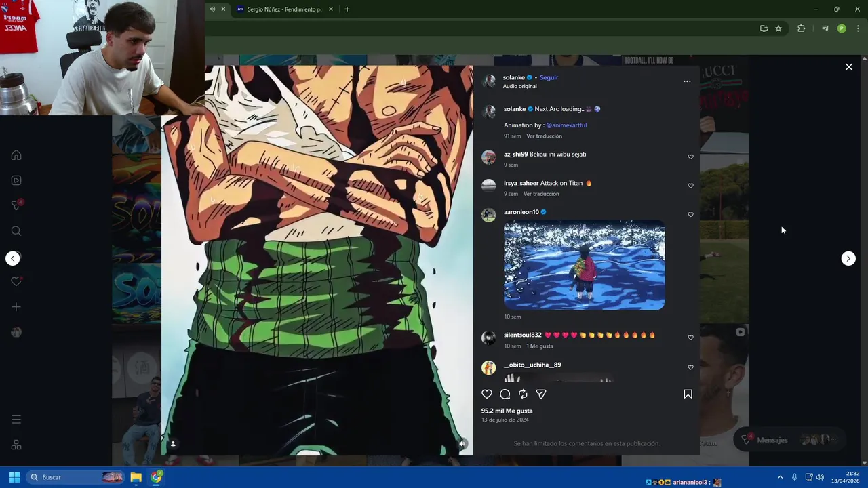The image size is (868, 488).
Task: Open a new browser tab
Action: point(347,9)
